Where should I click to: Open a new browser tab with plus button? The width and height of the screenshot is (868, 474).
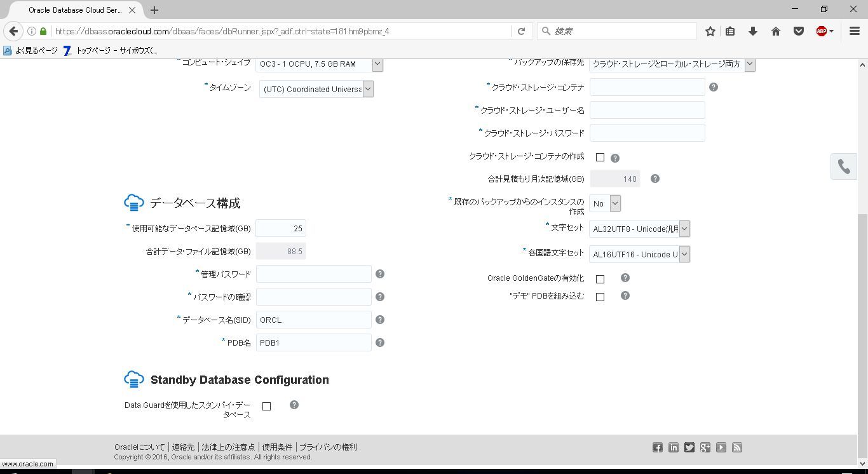(x=154, y=10)
